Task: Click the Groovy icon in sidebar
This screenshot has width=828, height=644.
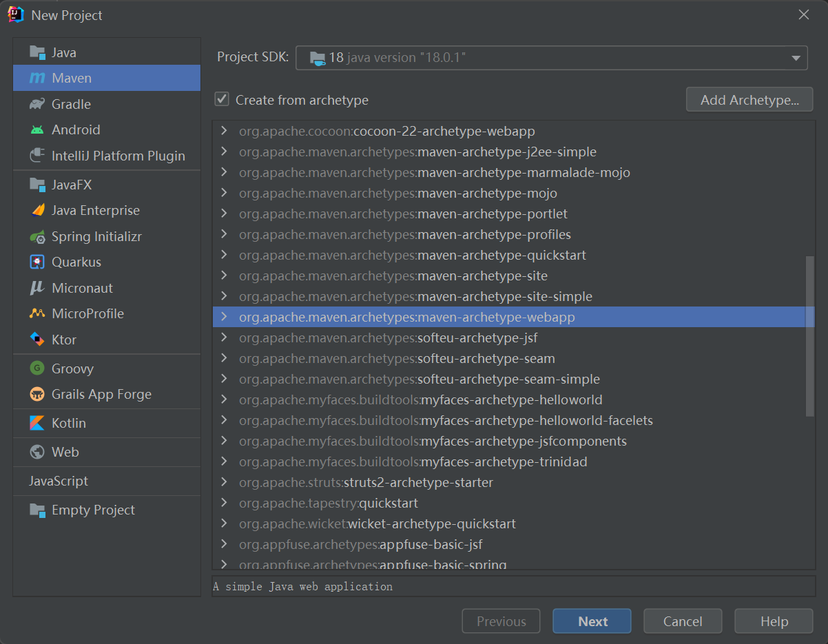Action: [x=37, y=368]
